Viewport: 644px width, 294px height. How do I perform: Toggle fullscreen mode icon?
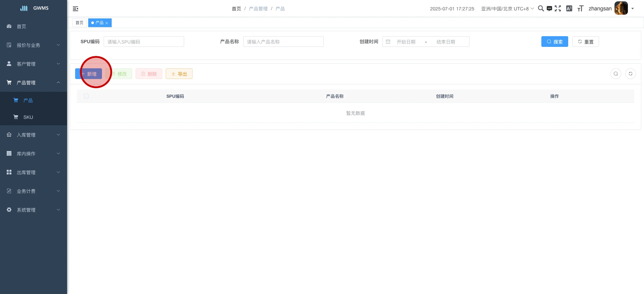[x=558, y=8]
